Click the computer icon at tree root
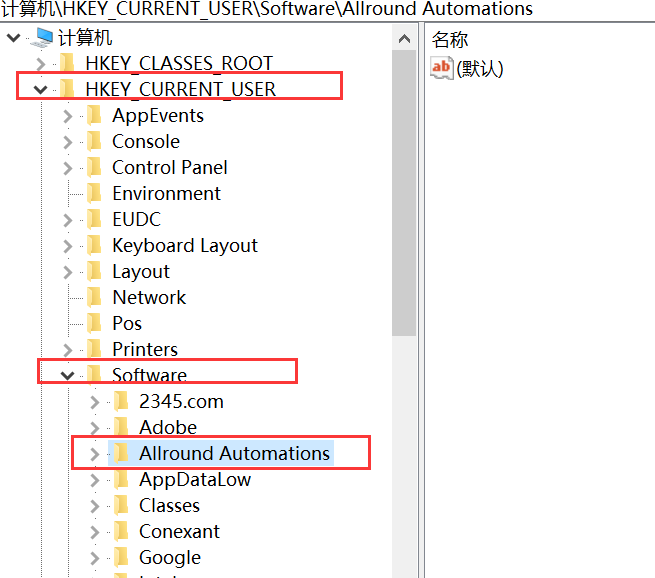 [42, 38]
